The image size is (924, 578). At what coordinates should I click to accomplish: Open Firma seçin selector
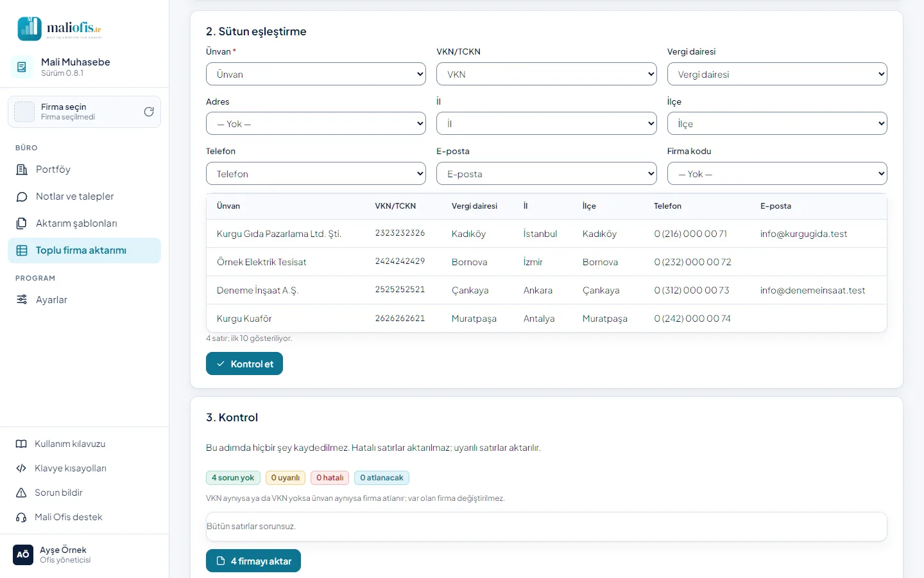(84, 112)
